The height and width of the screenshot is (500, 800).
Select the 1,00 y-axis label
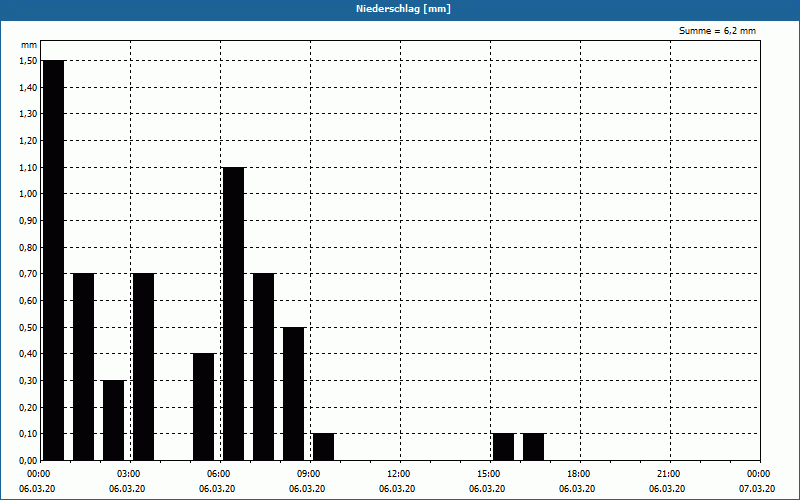tap(28, 194)
